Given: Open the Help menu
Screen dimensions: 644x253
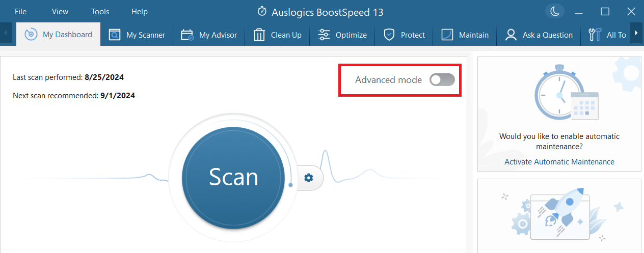Looking at the screenshot, I should coord(140,11).
